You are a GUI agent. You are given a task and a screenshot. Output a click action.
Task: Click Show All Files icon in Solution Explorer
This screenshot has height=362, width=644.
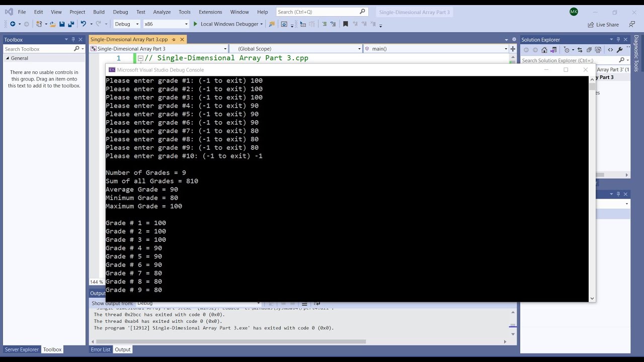pyautogui.click(x=598, y=50)
